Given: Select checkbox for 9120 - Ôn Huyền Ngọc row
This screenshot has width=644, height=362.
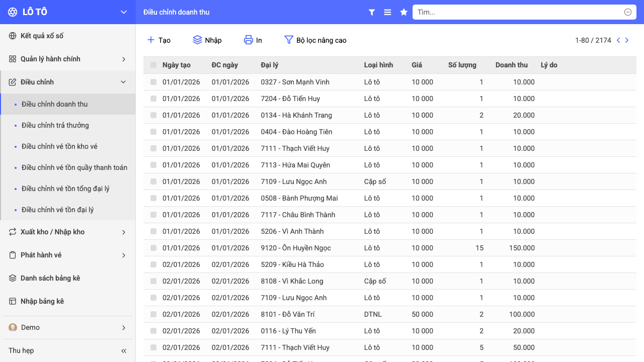Looking at the screenshot, I should pyautogui.click(x=153, y=248).
